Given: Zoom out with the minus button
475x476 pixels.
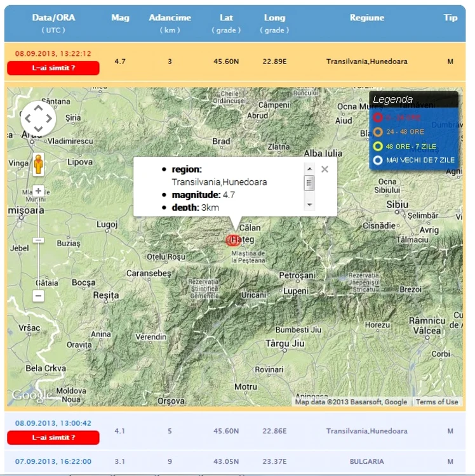Looking at the screenshot, I should click(38, 295).
